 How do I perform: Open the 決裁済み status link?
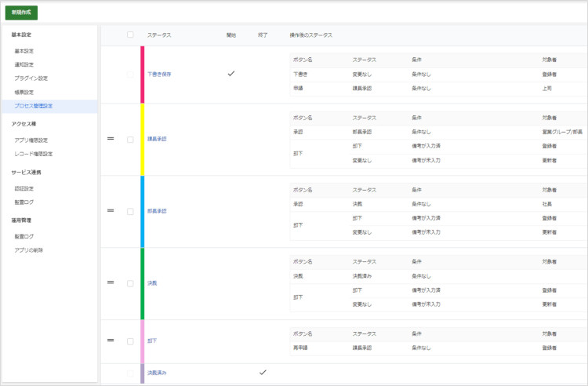pos(157,373)
